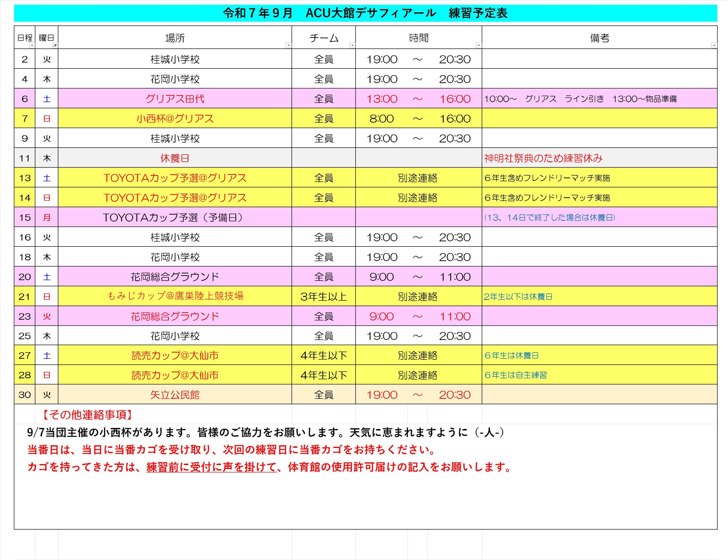
Task: Select TOYOTAカップ予選（予備日）cell
Action: 175,217
